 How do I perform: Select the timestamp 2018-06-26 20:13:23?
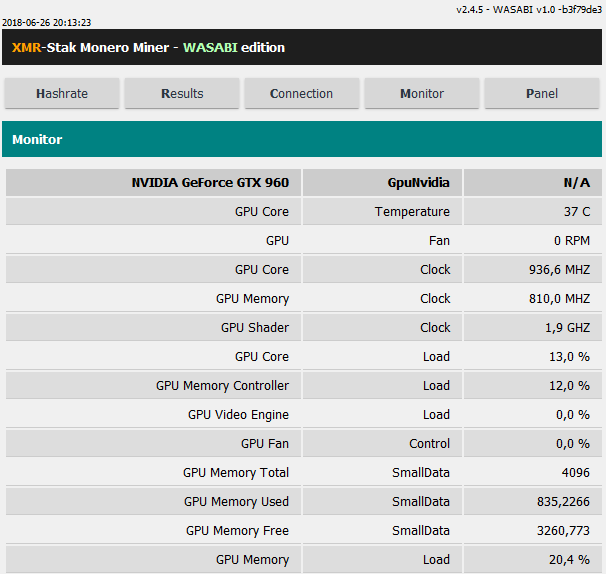point(46,22)
